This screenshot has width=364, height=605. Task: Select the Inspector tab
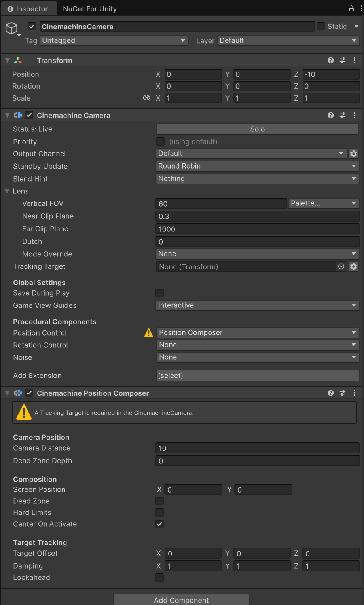tap(28, 9)
